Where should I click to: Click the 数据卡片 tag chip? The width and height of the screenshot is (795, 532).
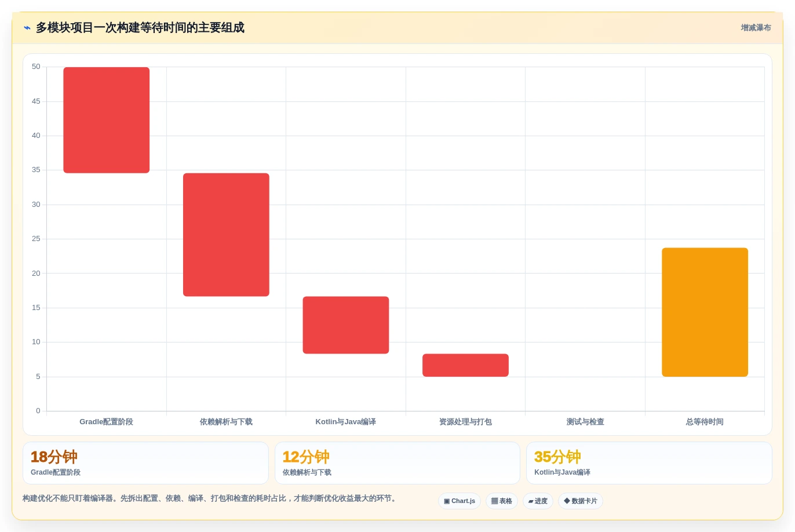[x=581, y=501]
